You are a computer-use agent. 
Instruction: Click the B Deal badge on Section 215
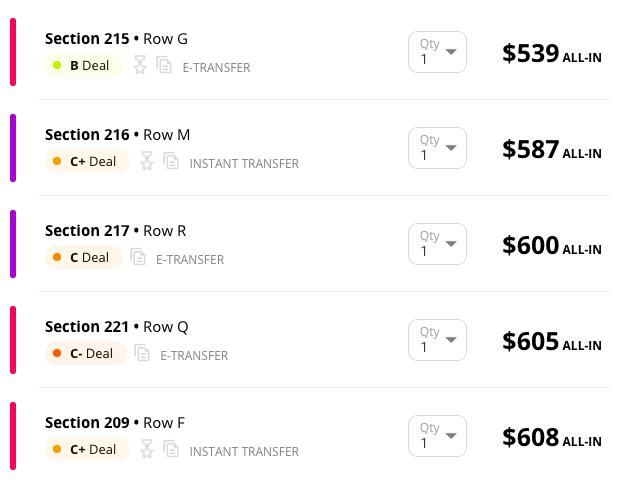tap(83, 65)
